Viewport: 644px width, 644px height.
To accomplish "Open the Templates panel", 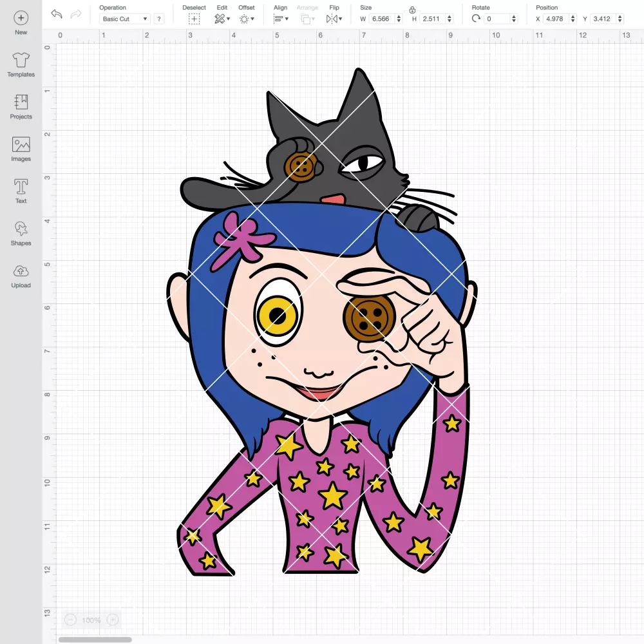I will coord(21,65).
